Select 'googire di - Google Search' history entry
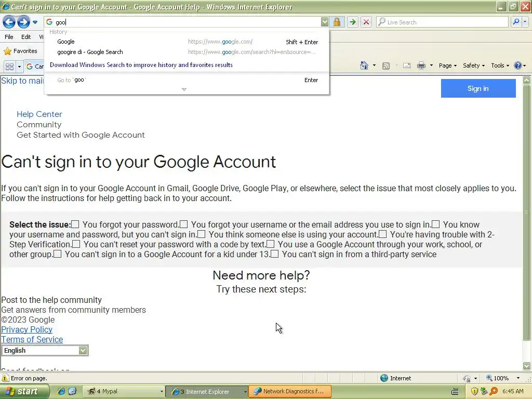 (187, 52)
